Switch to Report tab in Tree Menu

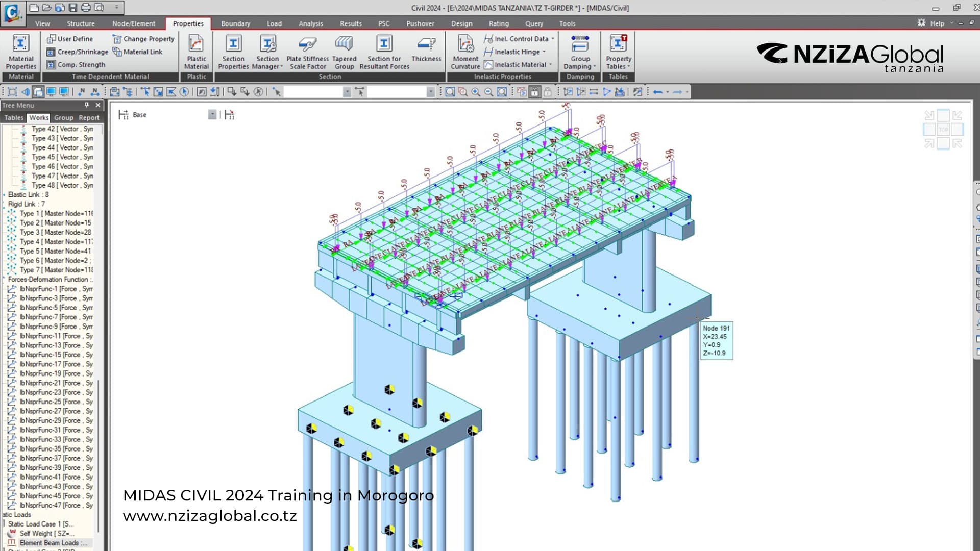(89, 117)
